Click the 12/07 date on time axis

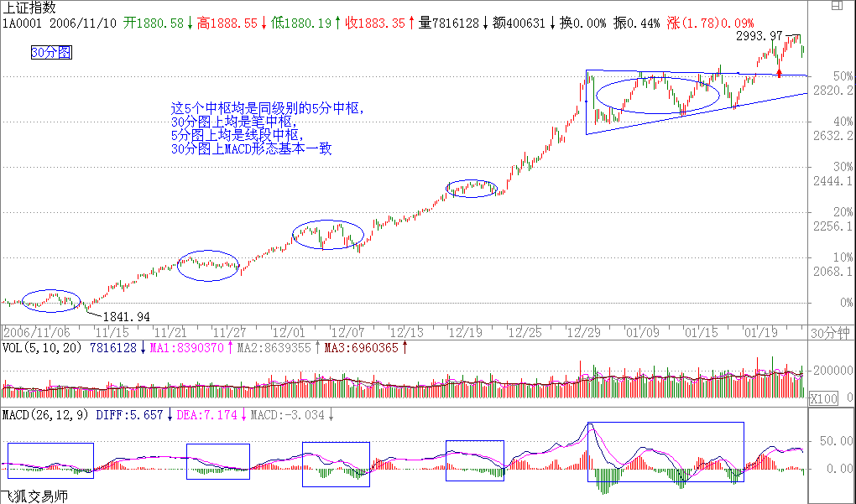pos(345,332)
